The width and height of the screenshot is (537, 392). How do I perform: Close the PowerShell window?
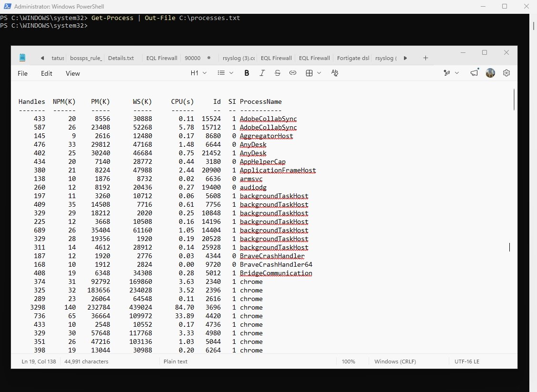pos(527,6)
